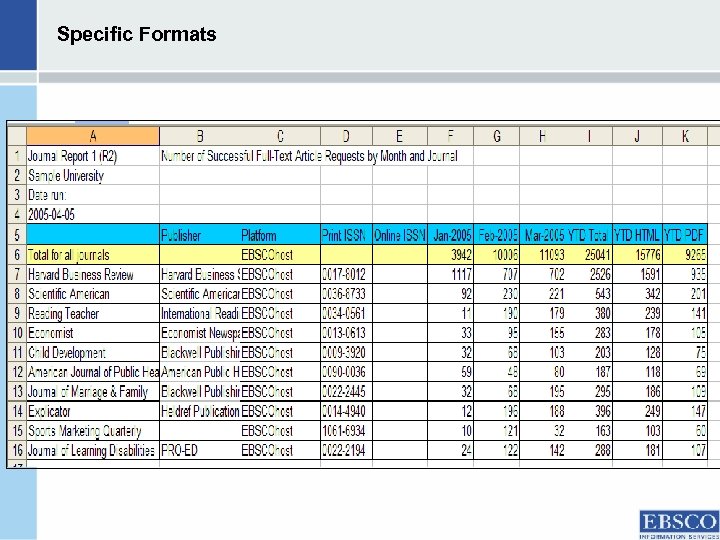Image resolution: width=720 pixels, height=540 pixels.
Task: Click ISSN cell '0017-8012'
Action: [x=346, y=275]
